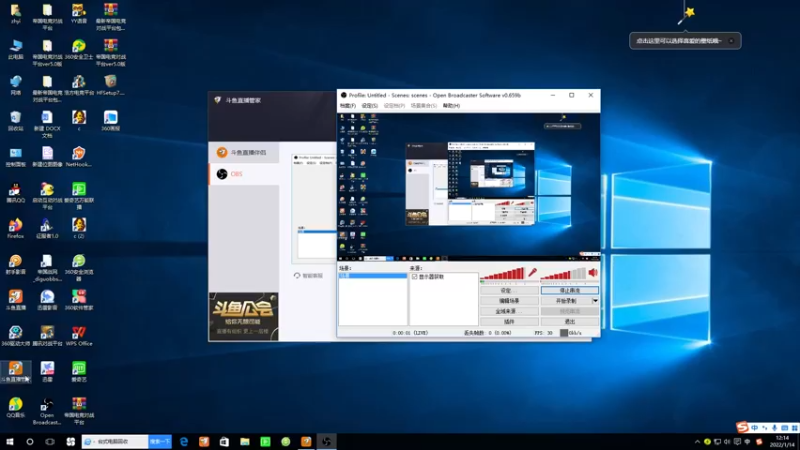Open the 插件 plugins button
Screen dimensions: 800x450
(509, 322)
